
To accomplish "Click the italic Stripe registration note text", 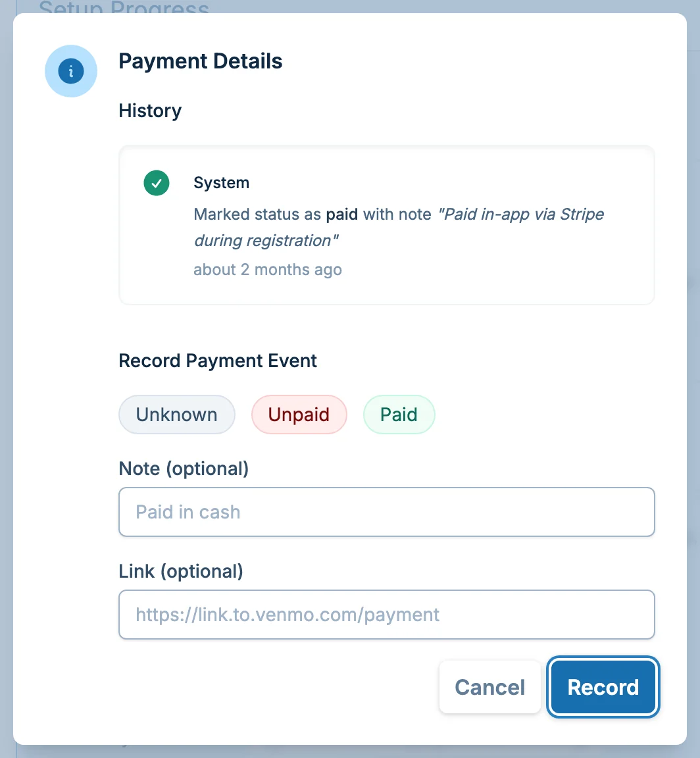I will point(520,214).
